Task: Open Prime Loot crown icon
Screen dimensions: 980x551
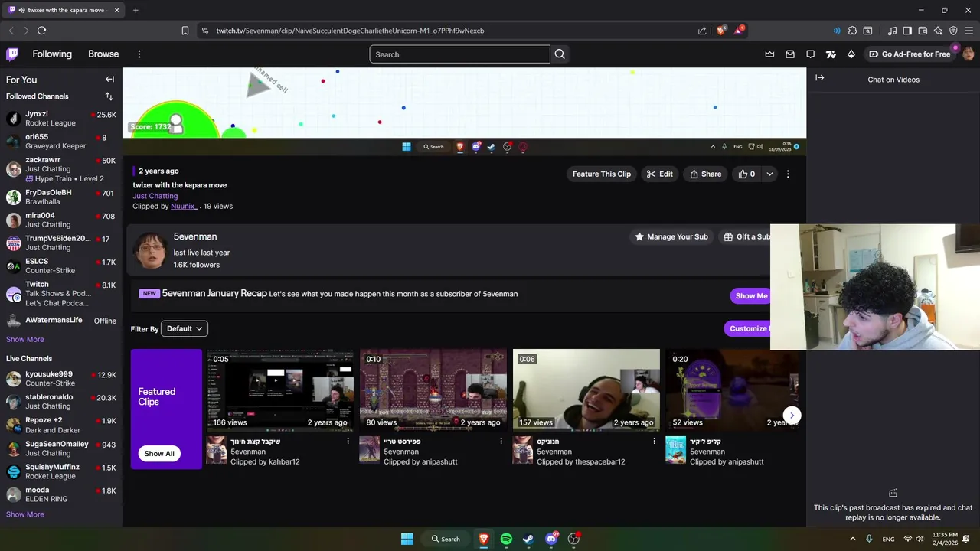Action: (769, 54)
